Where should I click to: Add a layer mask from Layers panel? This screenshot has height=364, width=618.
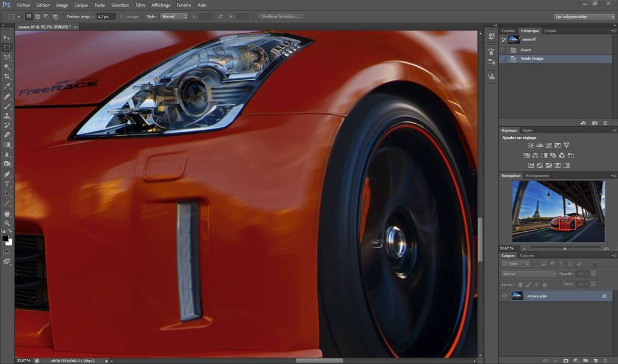coord(565,360)
